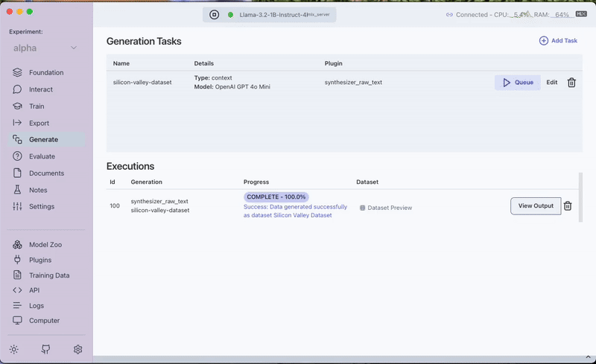Open the Interact chat section
This screenshot has width=596, height=364.
click(x=40, y=89)
